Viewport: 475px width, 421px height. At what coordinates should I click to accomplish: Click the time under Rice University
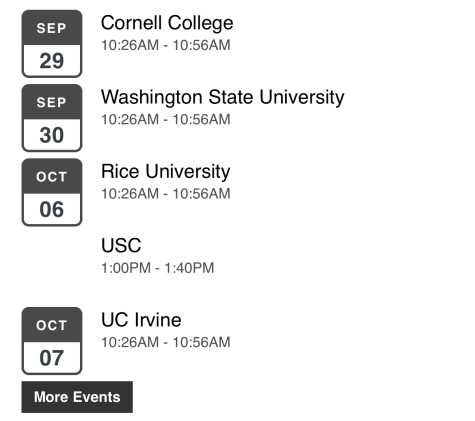pos(166,194)
